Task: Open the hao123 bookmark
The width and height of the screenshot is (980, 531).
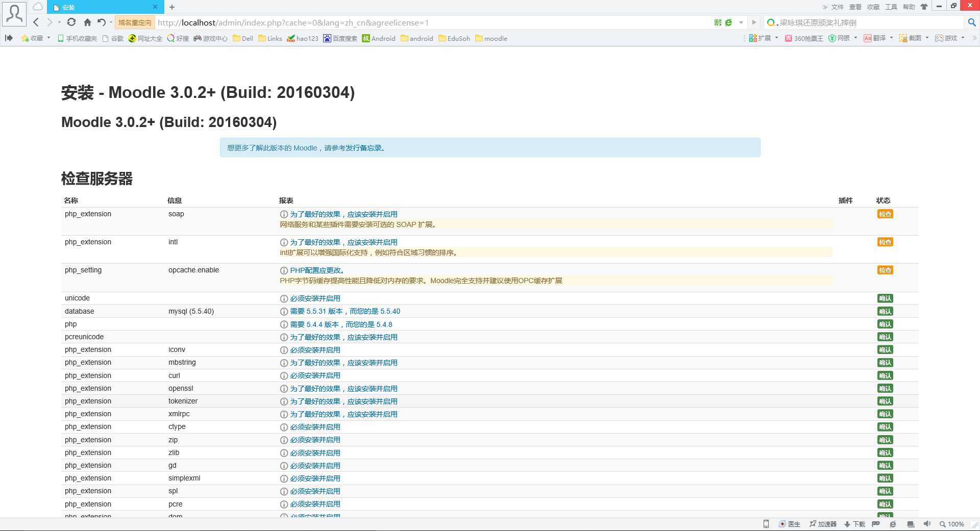Action: coord(303,38)
